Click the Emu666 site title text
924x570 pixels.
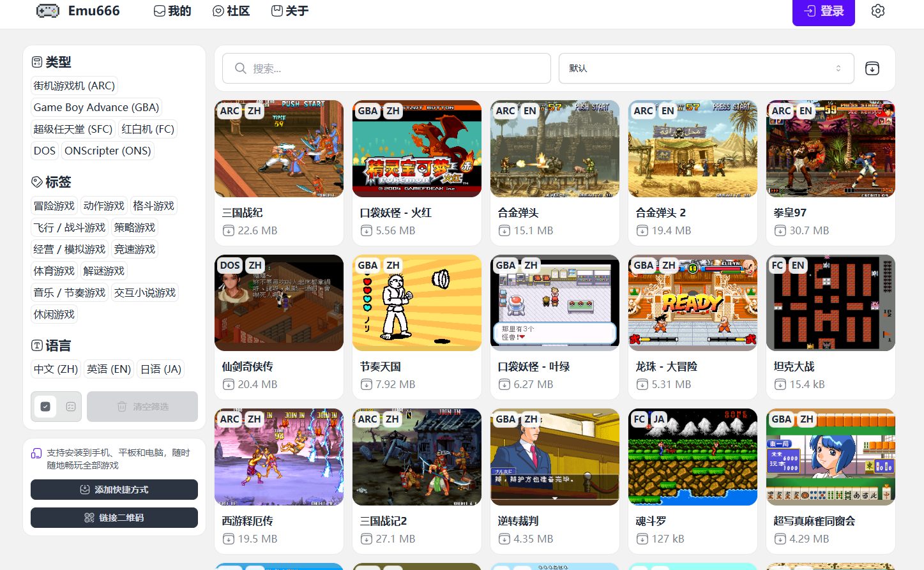(94, 11)
